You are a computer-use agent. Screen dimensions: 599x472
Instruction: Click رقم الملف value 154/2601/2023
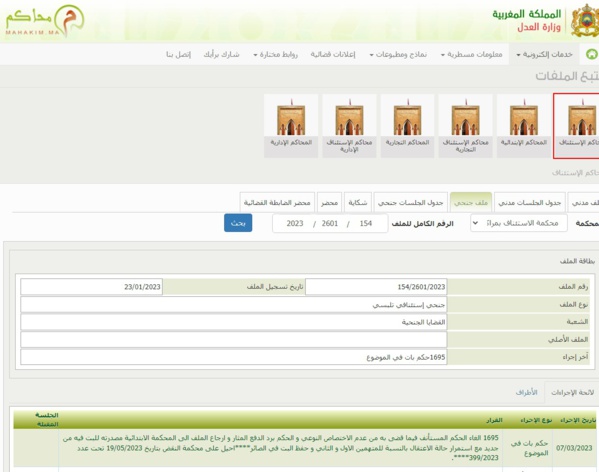(x=376, y=287)
